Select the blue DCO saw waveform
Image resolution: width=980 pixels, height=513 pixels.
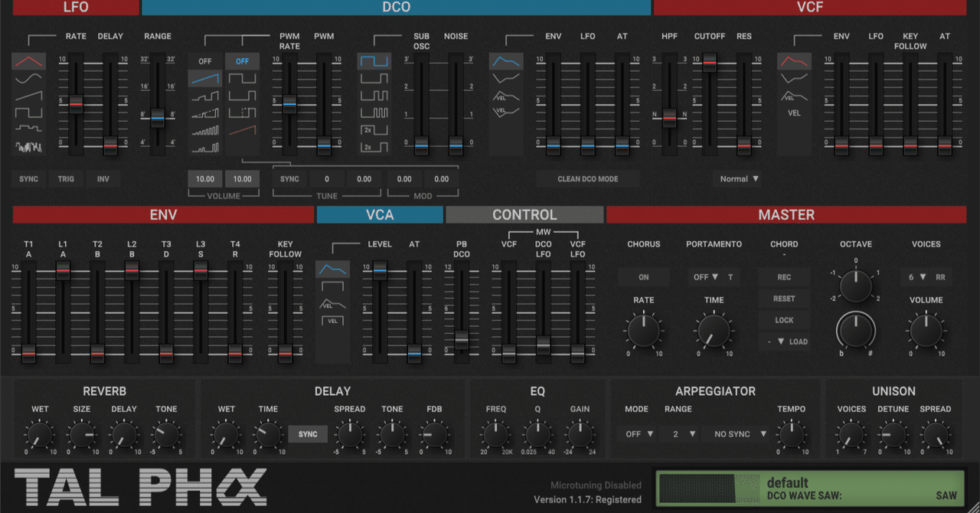coord(205,78)
